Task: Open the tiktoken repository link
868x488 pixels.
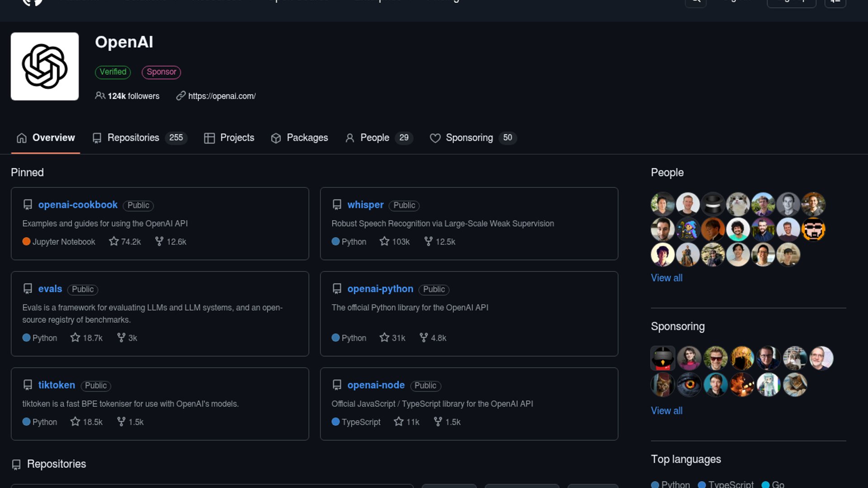Action: [57, 385]
